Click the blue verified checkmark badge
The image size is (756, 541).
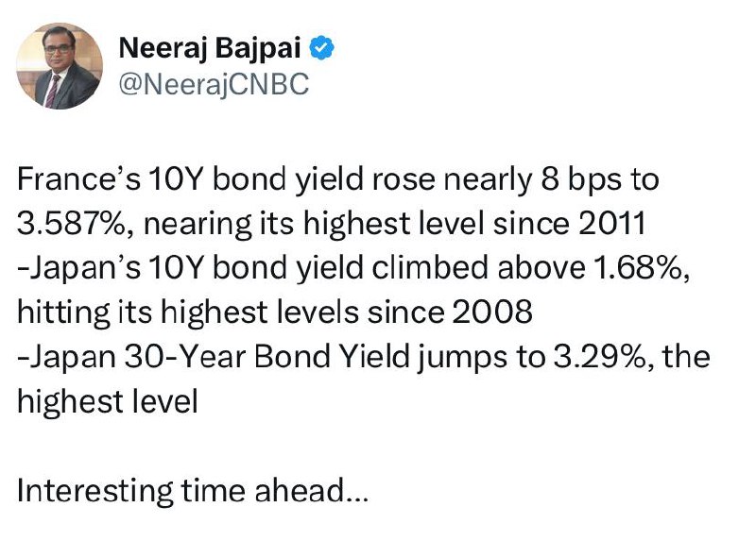coord(322,47)
